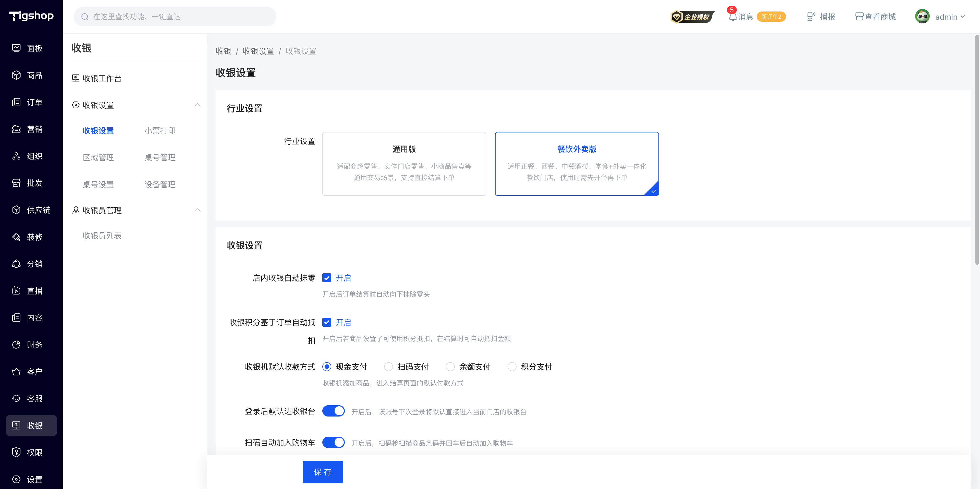Open the 装修 decoration icon in sidebar

(x=16, y=237)
